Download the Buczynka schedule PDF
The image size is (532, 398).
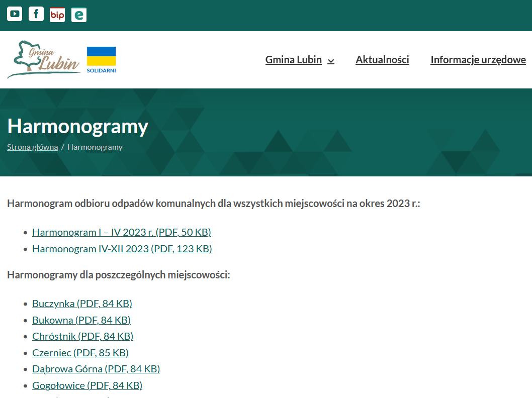82,304
